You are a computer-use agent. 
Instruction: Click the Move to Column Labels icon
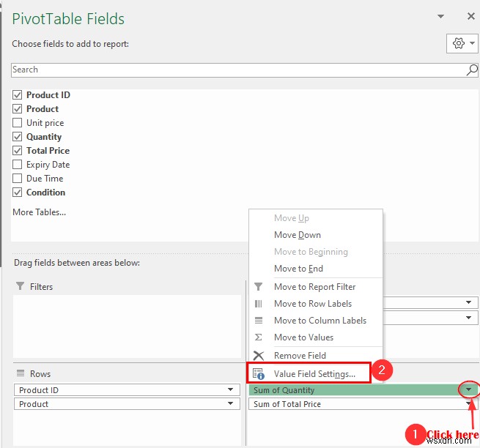click(259, 321)
